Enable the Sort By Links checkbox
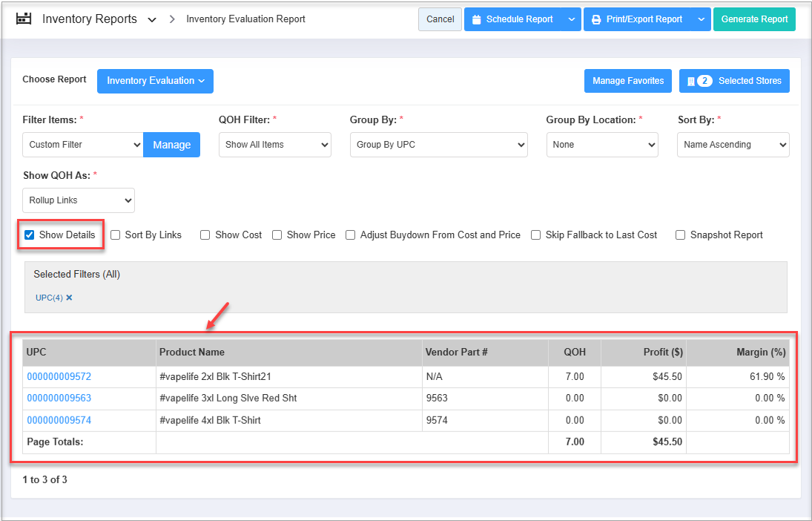This screenshot has width=812, height=521. [116, 235]
